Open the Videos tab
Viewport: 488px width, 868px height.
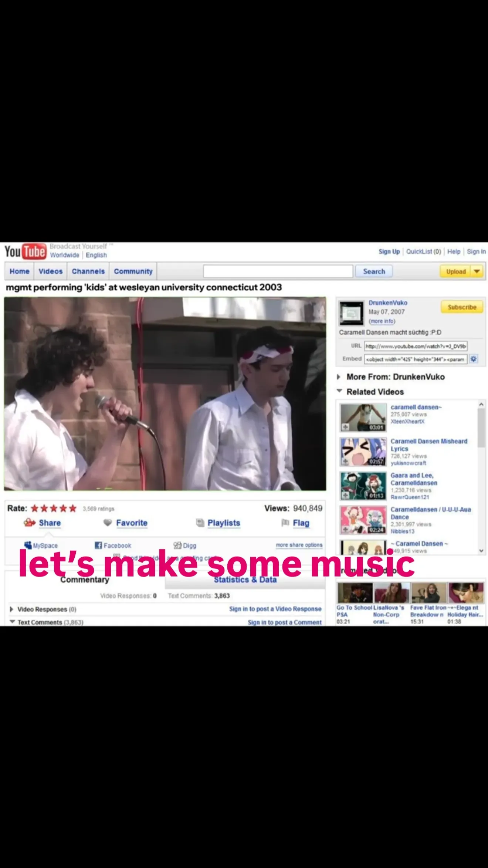[51, 271]
